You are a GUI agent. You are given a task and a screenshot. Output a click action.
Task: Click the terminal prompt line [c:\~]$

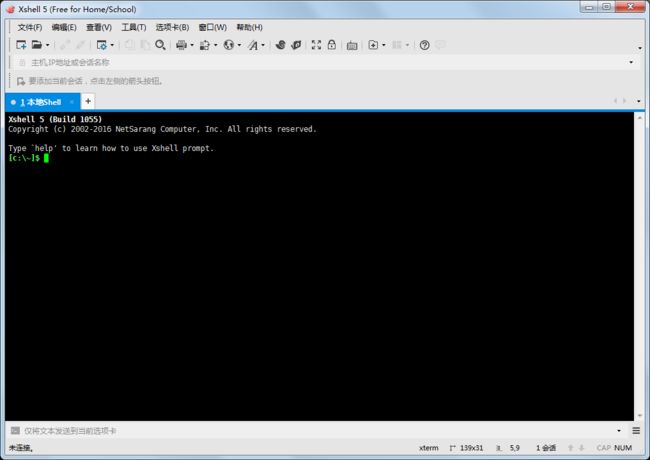tap(24, 158)
